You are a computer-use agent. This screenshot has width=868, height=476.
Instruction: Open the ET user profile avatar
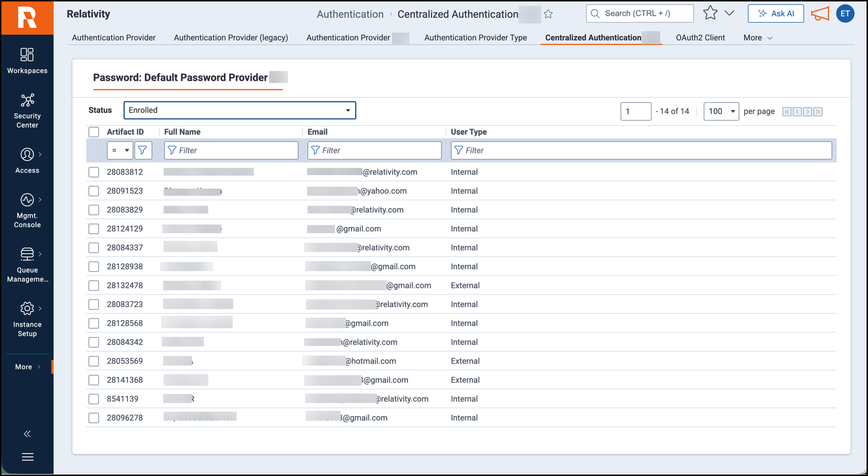[845, 13]
